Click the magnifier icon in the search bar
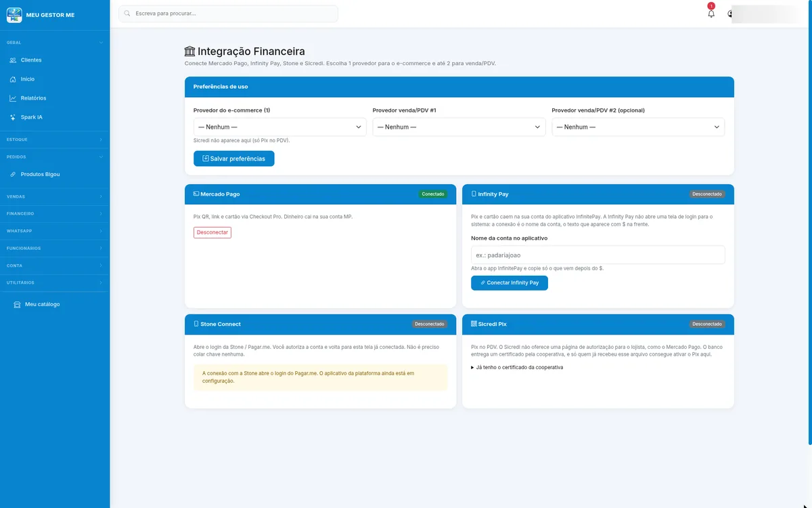Viewport: 812px width, 508px height. (x=127, y=14)
